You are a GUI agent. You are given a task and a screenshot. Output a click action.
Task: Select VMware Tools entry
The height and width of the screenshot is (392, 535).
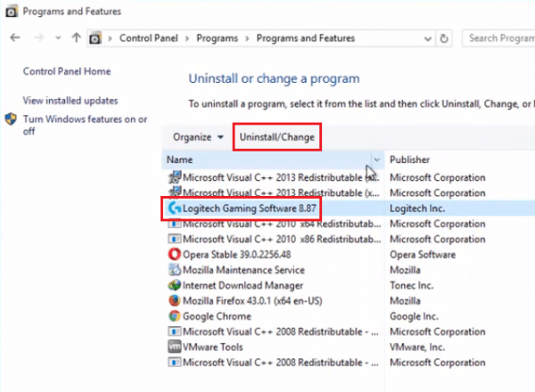click(x=212, y=347)
